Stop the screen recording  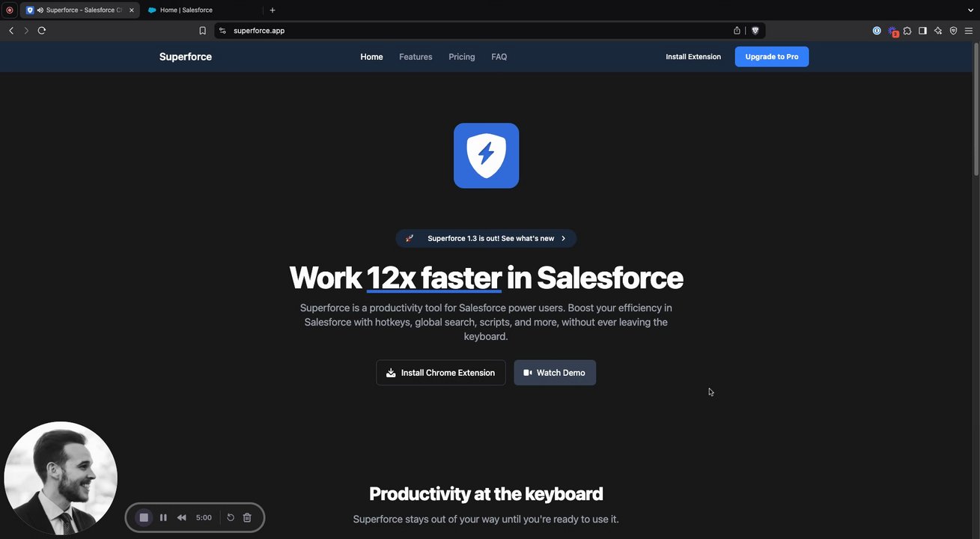pos(144,517)
